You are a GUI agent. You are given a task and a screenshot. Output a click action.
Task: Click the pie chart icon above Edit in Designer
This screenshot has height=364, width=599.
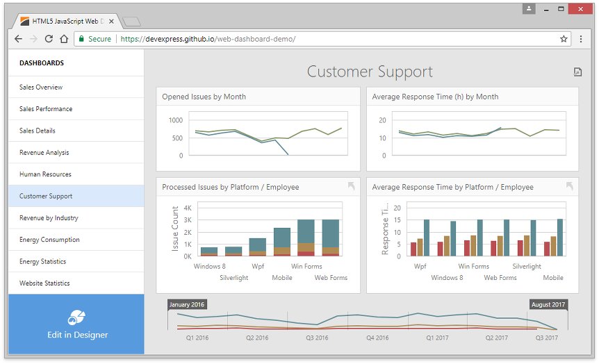pyautogui.click(x=76, y=317)
